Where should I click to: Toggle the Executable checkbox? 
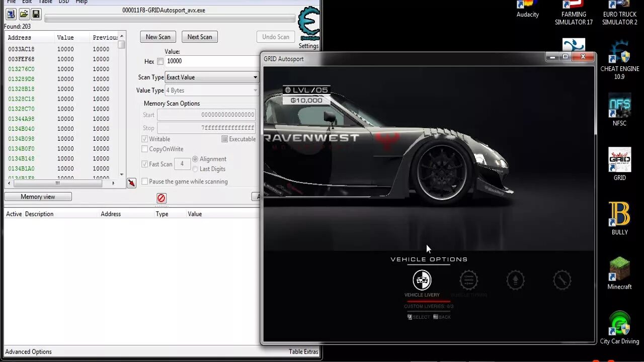point(225,139)
